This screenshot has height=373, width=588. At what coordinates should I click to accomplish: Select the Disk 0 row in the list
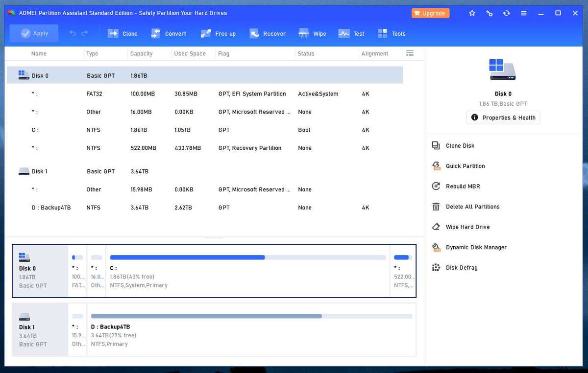(x=205, y=75)
